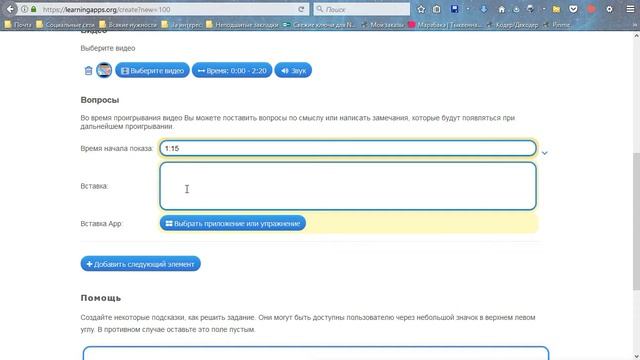
Task: Click the 'Вопросы' section heading
Action: click(100, 100)
